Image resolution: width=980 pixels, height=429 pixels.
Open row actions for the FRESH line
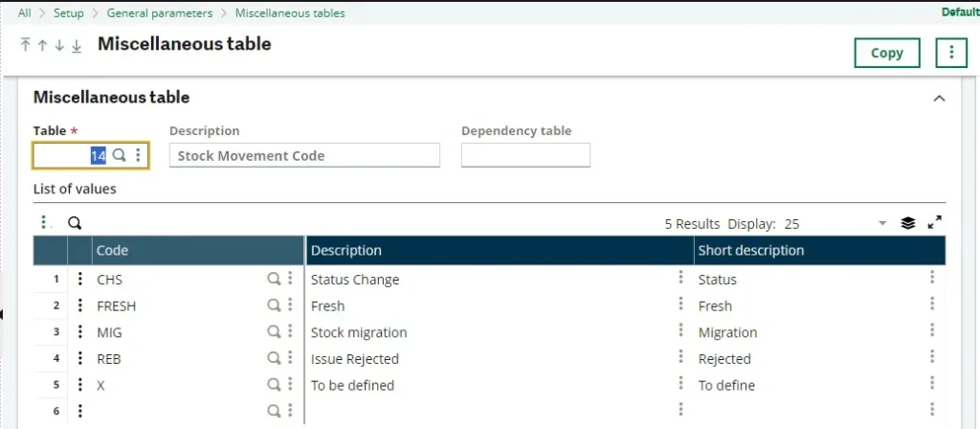pyautogui.click(x=80, y=305)
